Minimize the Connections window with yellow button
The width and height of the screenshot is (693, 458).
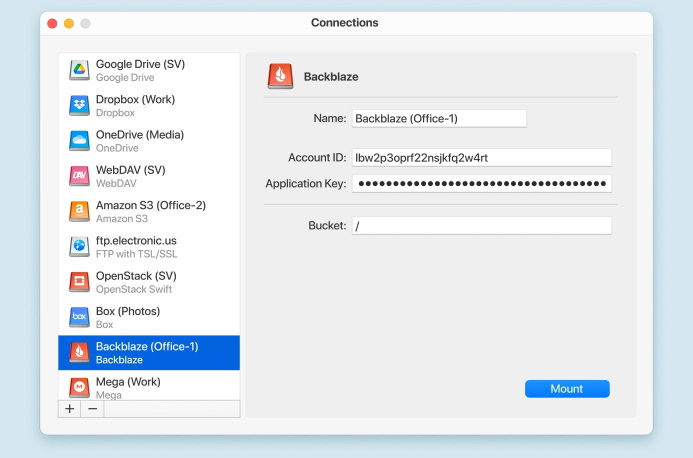click(69, 23)
